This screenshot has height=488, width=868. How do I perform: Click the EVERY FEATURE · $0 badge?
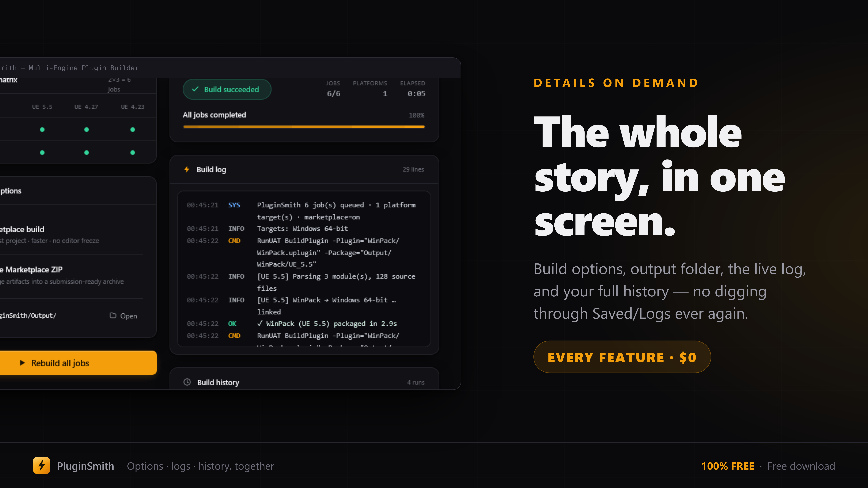(622, 357)
